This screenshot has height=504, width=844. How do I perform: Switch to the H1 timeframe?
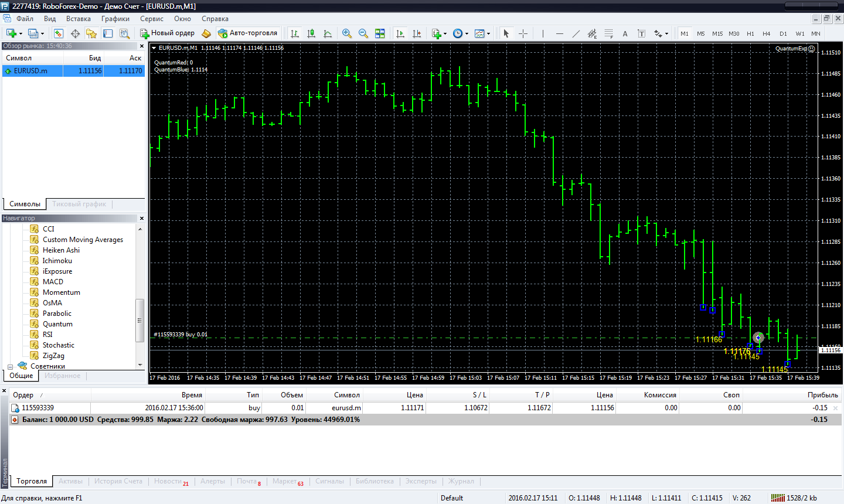tap(750, 33)
